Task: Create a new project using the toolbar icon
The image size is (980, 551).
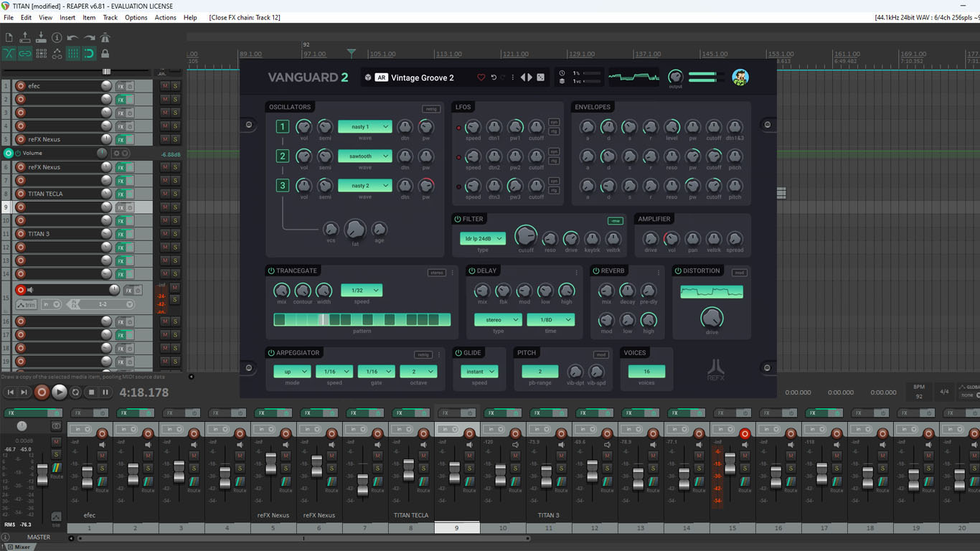Action: pyautogui.click(x=9, y=37)
